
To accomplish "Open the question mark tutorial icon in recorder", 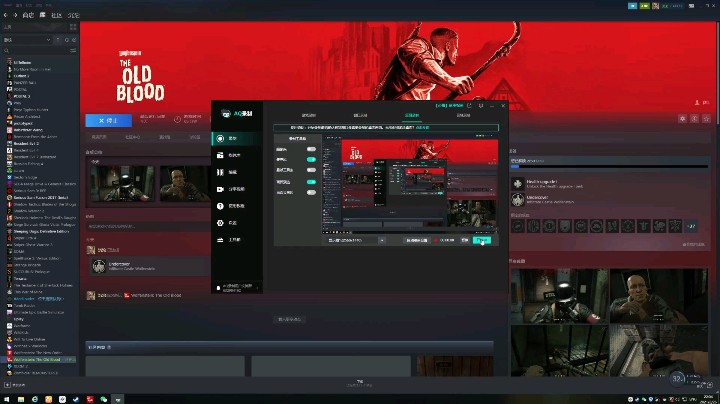I will pyautogui.click(x=220, y=206).
